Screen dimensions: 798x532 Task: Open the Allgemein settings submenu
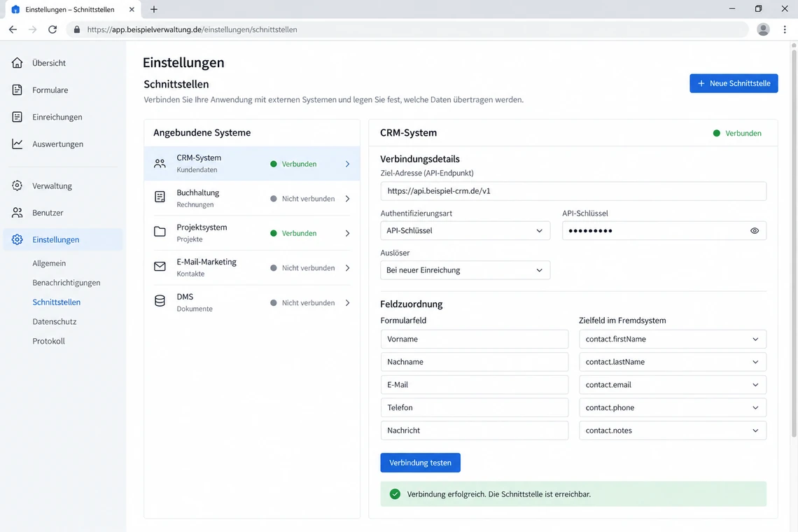click(49, 263)
